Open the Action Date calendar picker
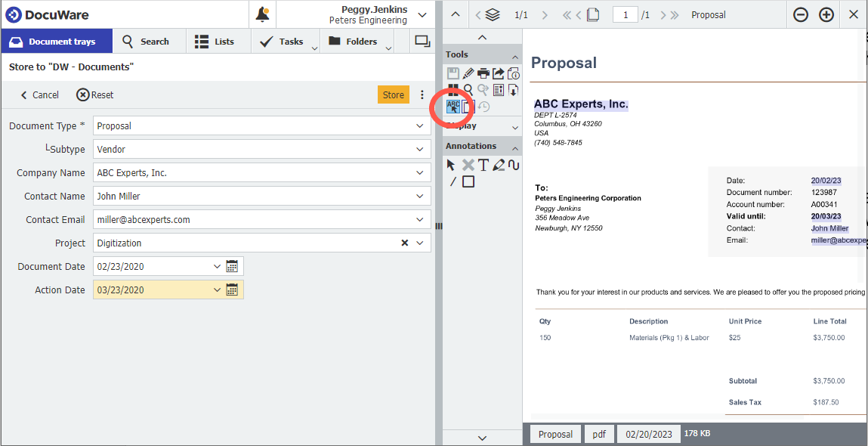Screen dimensions: 868x446 (232, 290)
